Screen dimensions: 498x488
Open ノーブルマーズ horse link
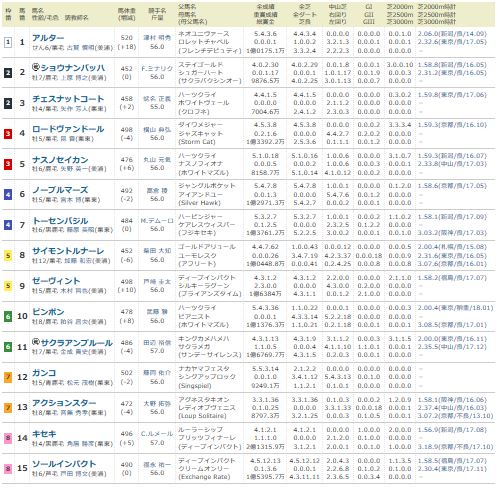click(x=60, y=190)
